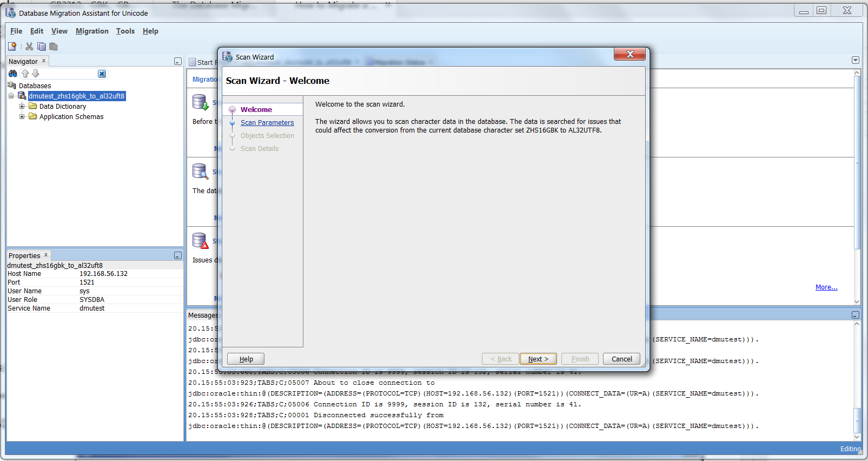Screen dimensions: 868x461
Task: Click the Host Name value 192.168.56.132
Action: tap(103, 274)
